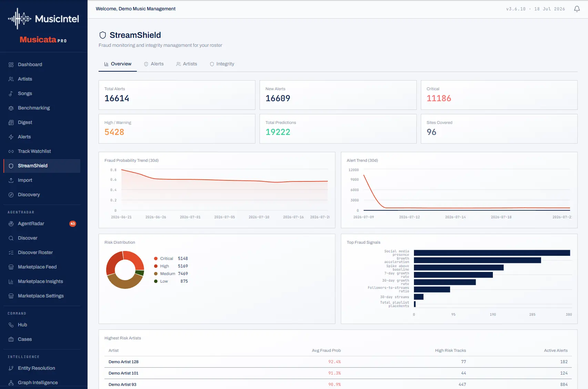The height and width of the screenshot is (389, 588).
Task: Click the Digest document icon
Action: [x=11, y=123]
